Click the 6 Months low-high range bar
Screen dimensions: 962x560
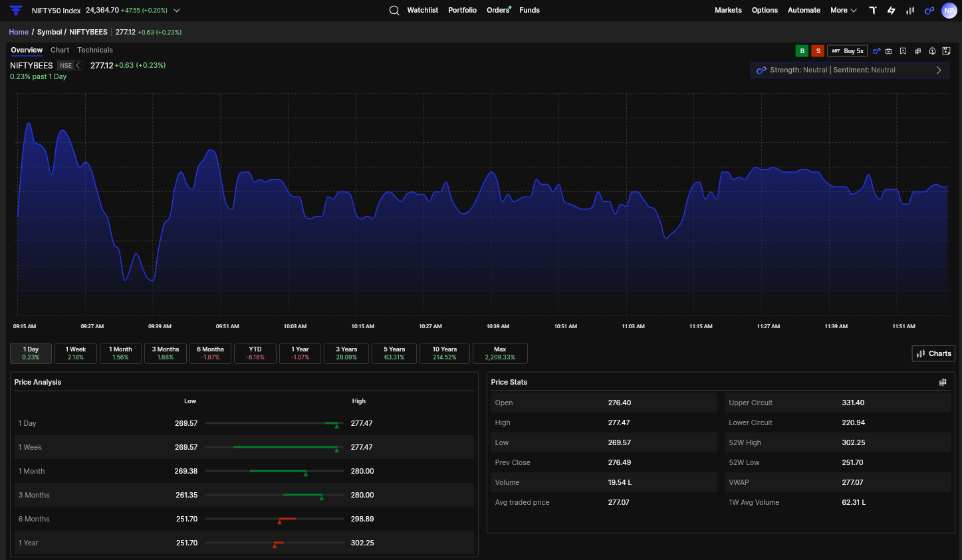[274, 519]
